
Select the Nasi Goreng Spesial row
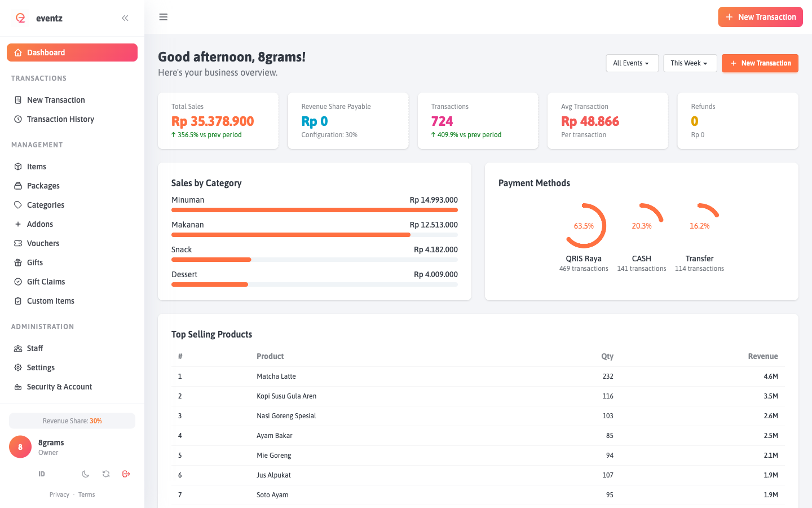click(x=478, y=416)
